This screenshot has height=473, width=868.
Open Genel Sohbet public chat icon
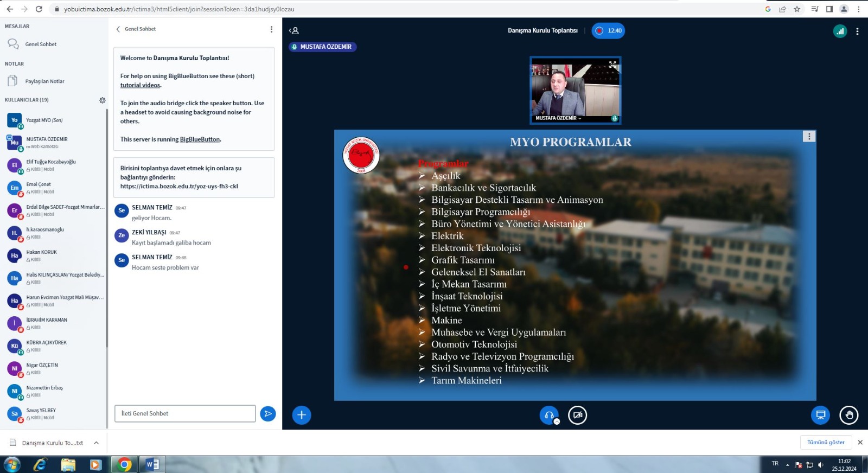pyautogui.click(x=13, y=44)
